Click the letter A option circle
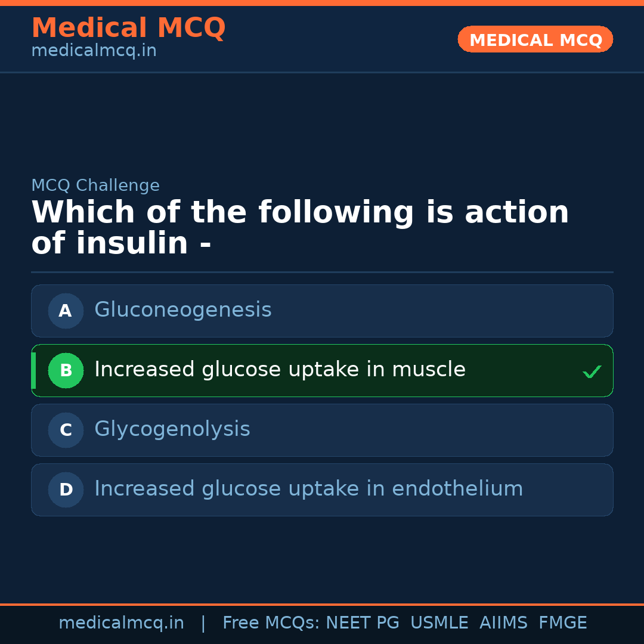Viewport: 644px width, 644px height. click(66, 311)
